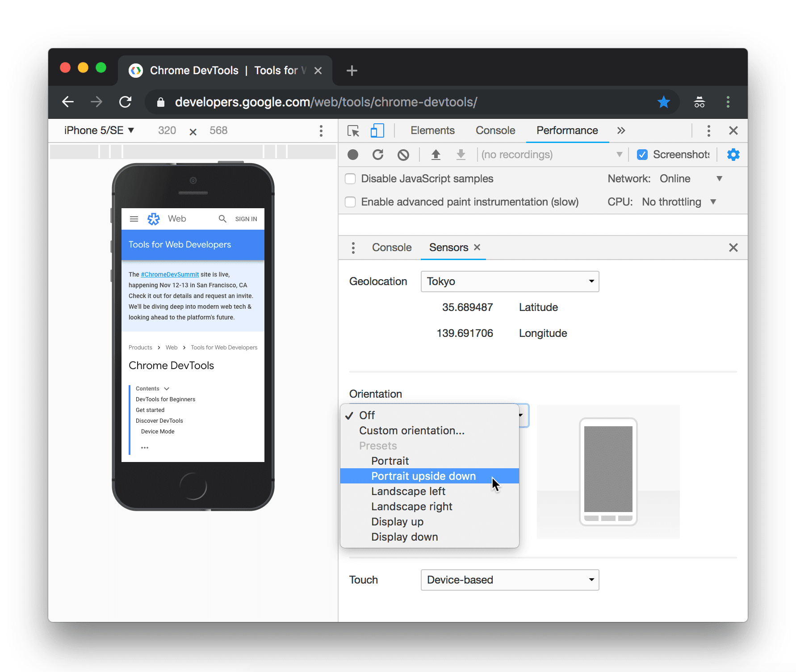Open the Geolocation Tokyo dropdown
796x672 pixels.
pos(509,281)
